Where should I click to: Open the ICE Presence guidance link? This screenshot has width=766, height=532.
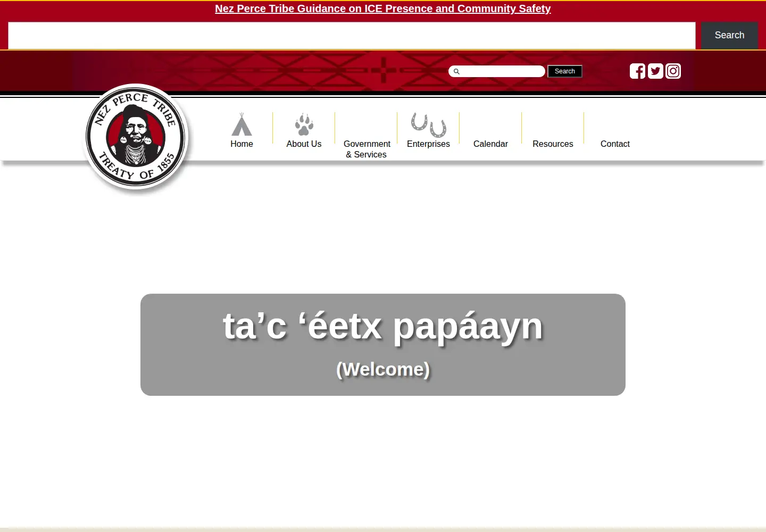[382, 9]
